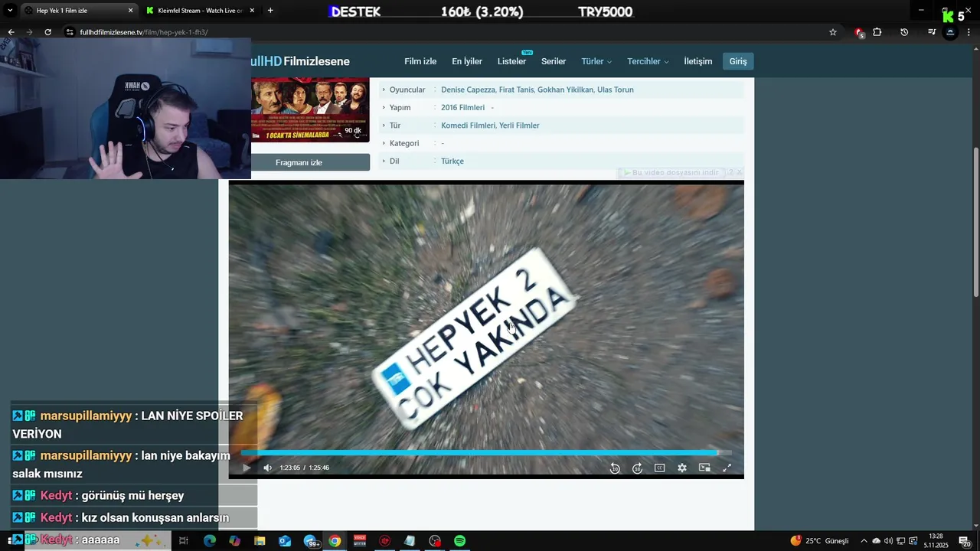Open Türkçe language link
The image size is (980, 551).
452,161
